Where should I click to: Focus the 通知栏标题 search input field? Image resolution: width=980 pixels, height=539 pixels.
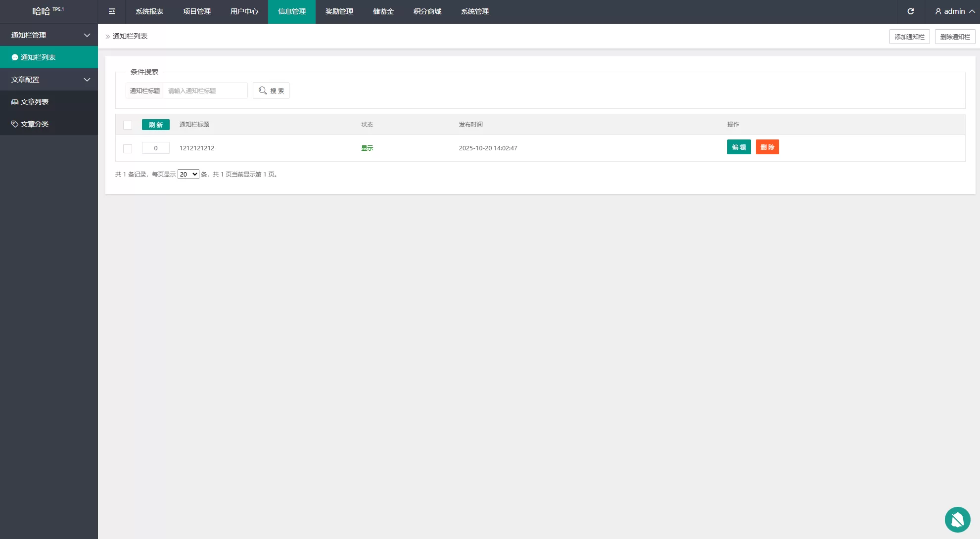(205, 90)
